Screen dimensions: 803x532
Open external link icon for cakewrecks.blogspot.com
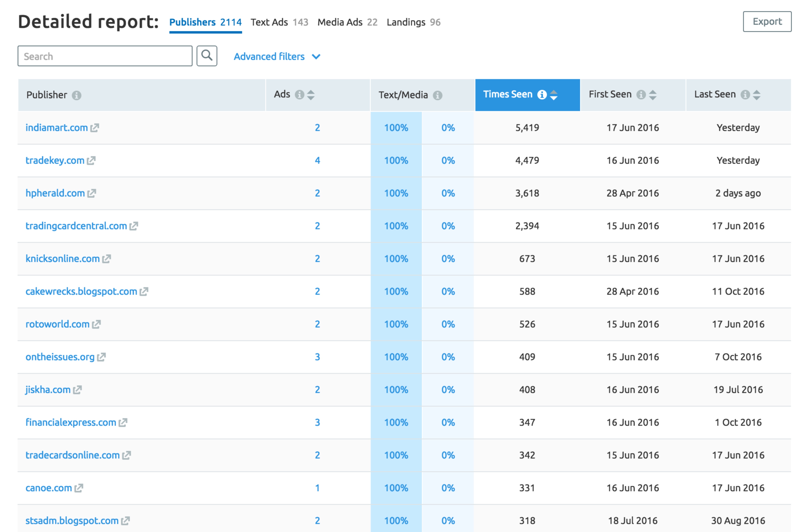point(144,291)
